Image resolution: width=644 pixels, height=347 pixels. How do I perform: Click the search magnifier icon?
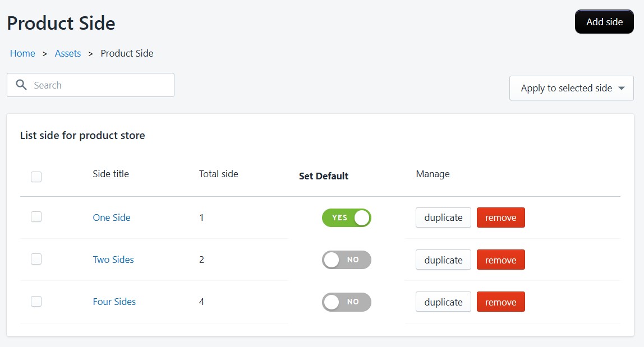point(21,85)
